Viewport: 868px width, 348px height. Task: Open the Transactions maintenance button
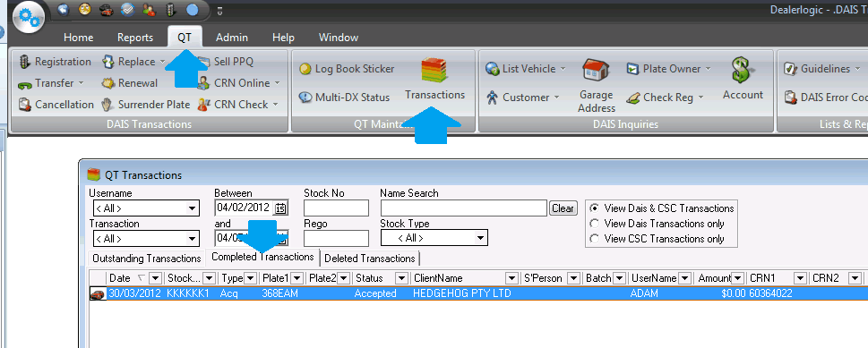[434, 79]
